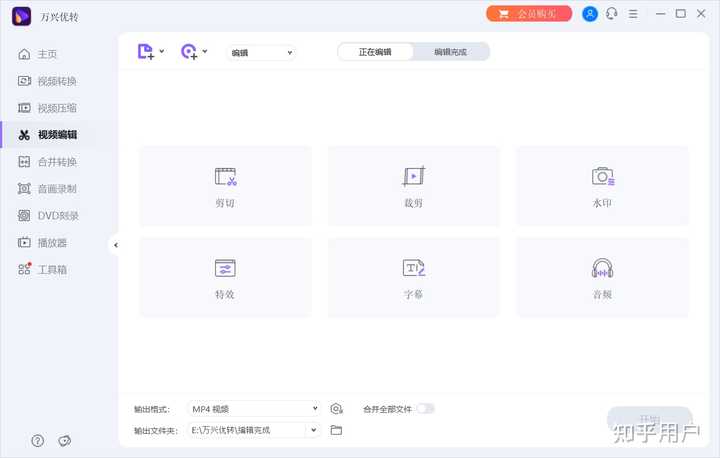Open feedback icon at bottom left
The image size is (720, 458).
[64, 441]
